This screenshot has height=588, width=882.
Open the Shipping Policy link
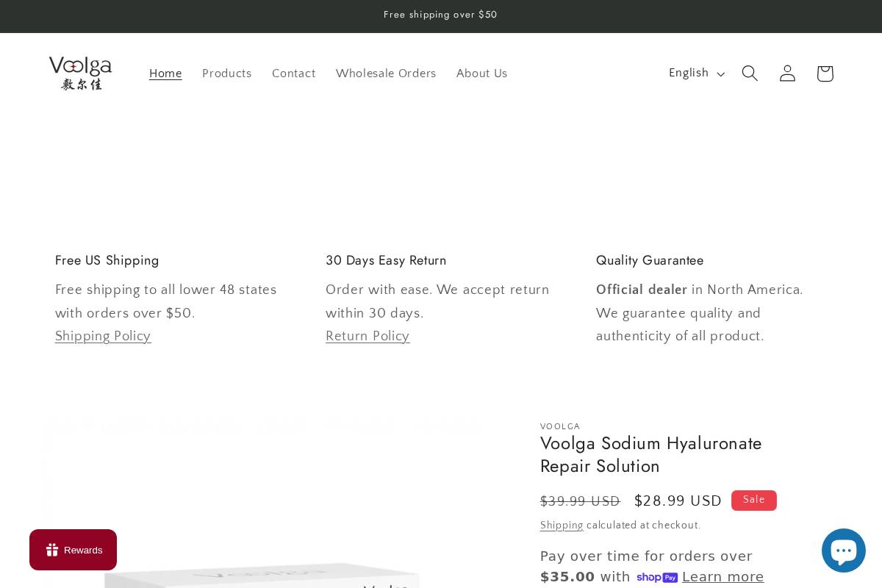tap(103, 337)
